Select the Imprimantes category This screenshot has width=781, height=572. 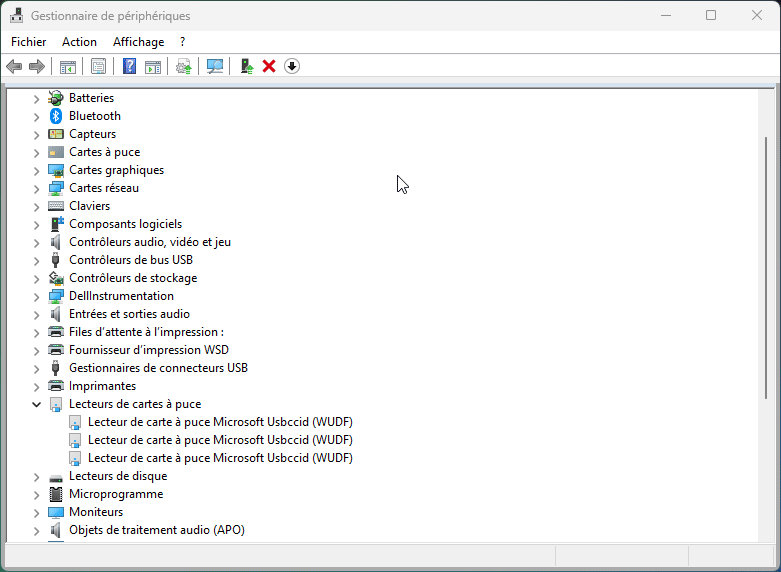click(102, 386)
